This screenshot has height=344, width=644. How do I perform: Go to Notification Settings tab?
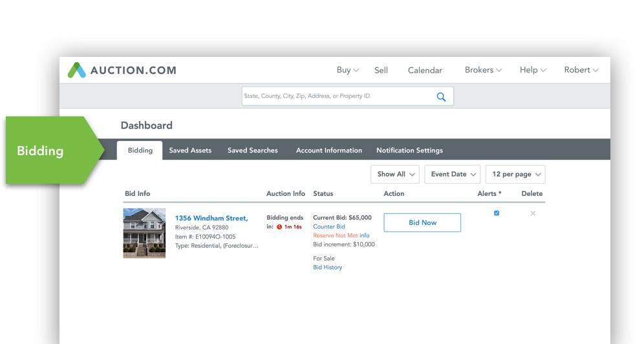click(x=409, y=151)
